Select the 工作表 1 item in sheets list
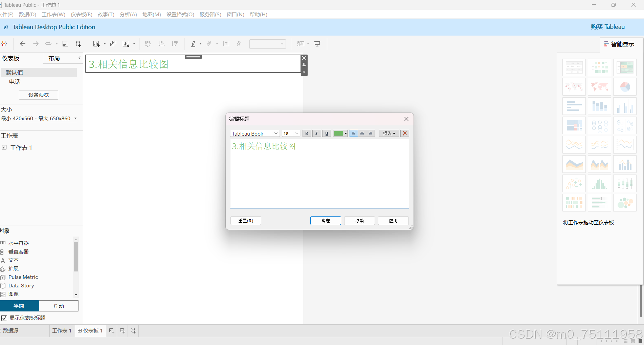 click(x=21, y=148)
